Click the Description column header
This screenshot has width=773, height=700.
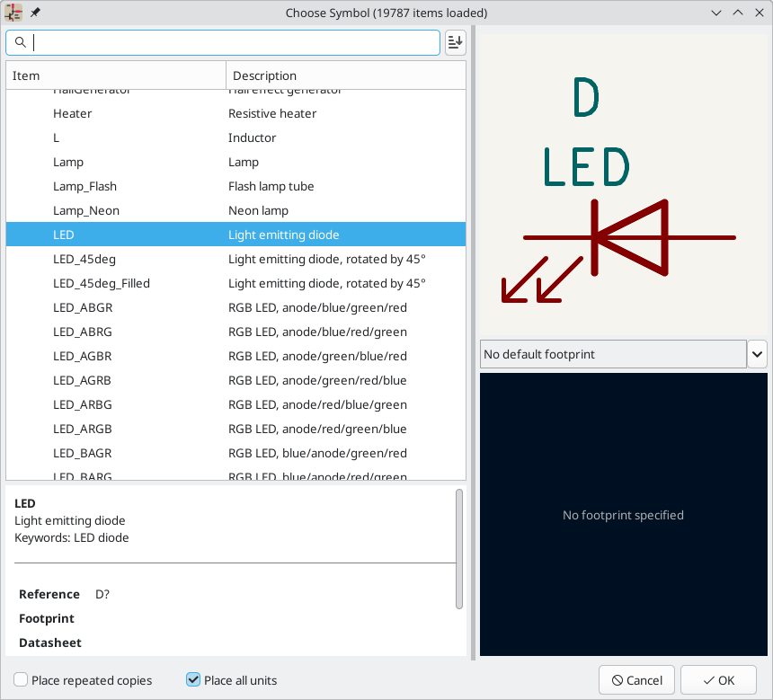tap(345, 75)
